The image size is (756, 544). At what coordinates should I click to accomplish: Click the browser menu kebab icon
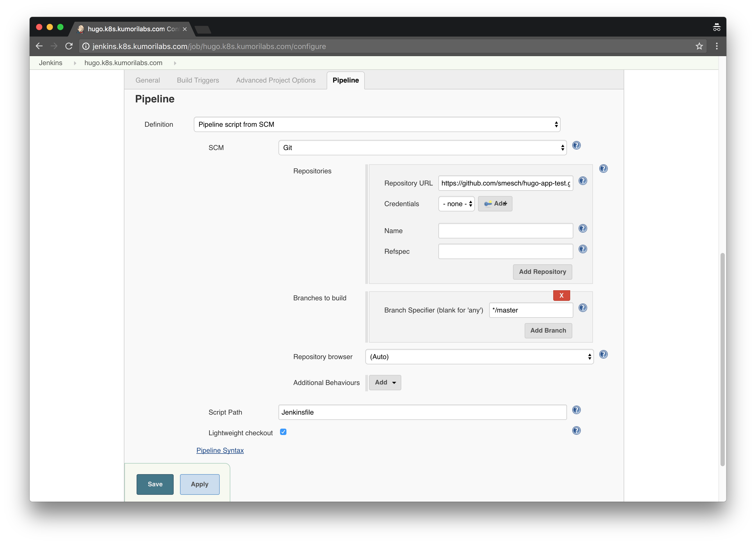click(x=717, y=46)
